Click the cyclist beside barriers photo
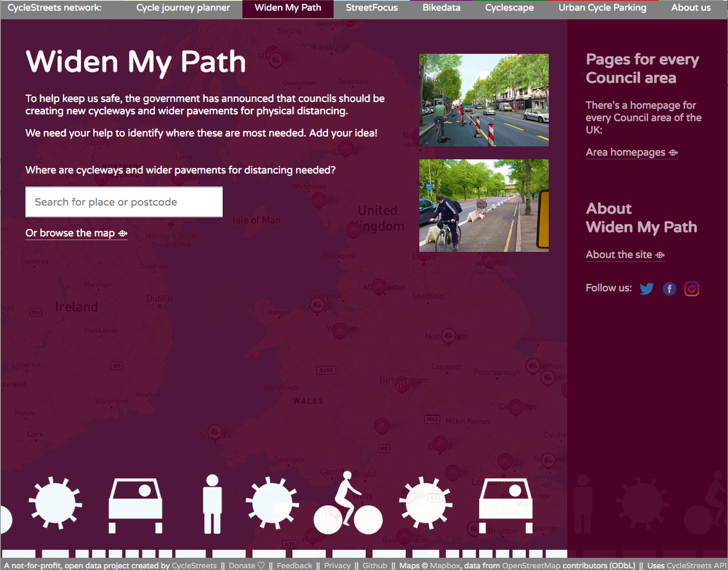Screen dimensions: 728x570 point(484,205)
